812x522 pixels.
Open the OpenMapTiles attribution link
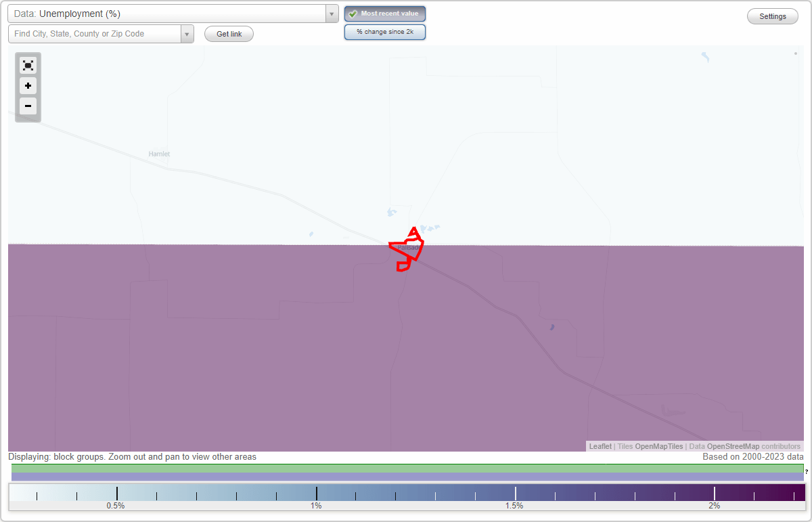pos(658,446)
